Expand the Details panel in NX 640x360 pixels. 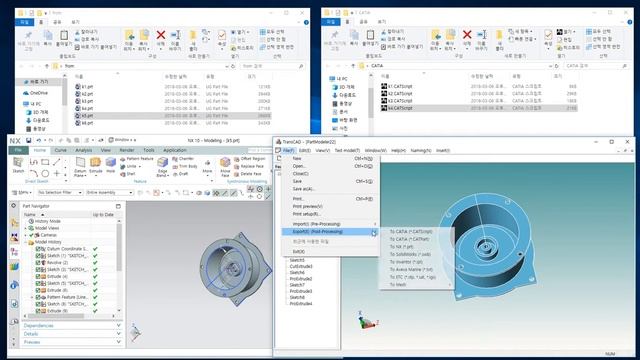pos(72,334)
